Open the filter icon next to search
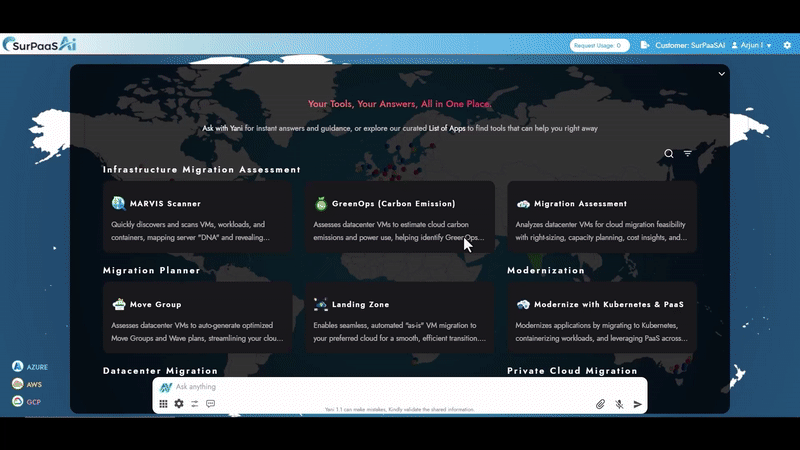 (x=688, y=154)
